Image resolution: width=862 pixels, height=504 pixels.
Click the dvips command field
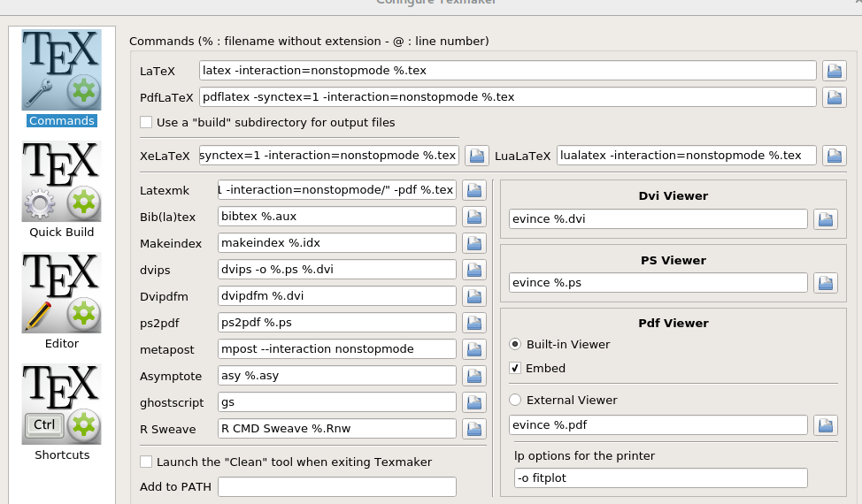pos(337,270)
